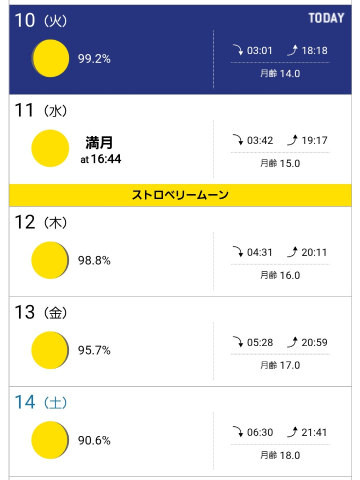360x480 pixels.
Task: Click the moon phase icon for day 10
Action: tap(50, 58)
